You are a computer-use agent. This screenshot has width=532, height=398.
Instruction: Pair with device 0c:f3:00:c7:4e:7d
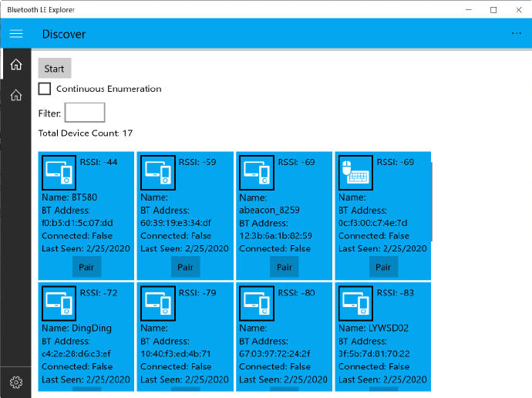tap(383, 268)
